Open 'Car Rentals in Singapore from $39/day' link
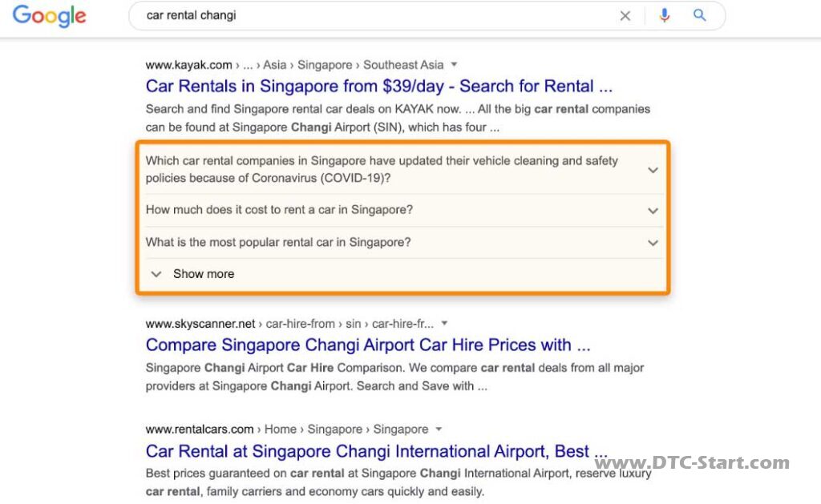The image size is (821, 504). pyautogui.click(x=379, y=86)
